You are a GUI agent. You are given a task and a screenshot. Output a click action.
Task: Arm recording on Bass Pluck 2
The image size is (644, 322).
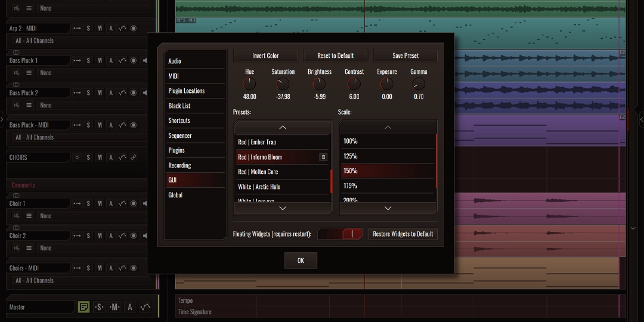click(134, 93)
